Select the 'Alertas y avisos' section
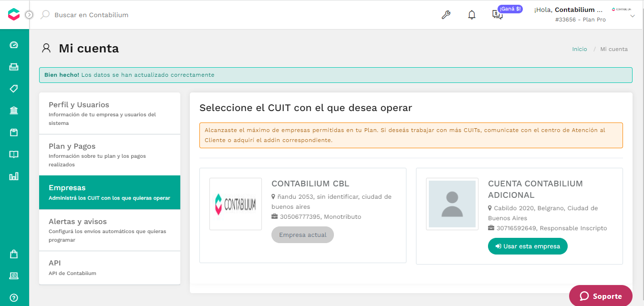The width and height of the screenshot is (644, 306). [110, 230]
